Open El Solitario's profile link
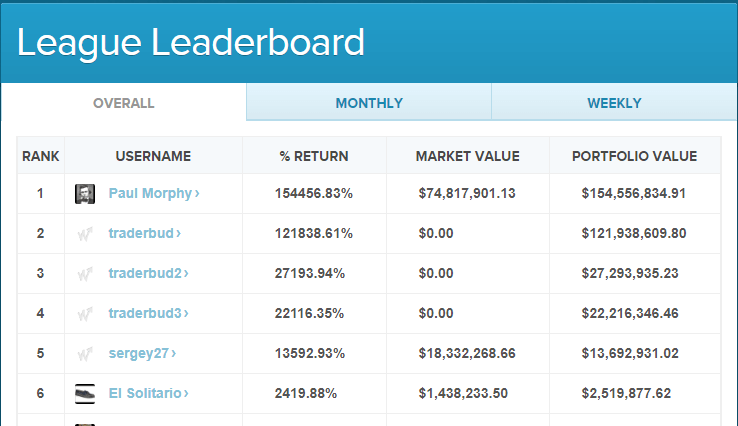Screen dimensions: 738x426 148,393
